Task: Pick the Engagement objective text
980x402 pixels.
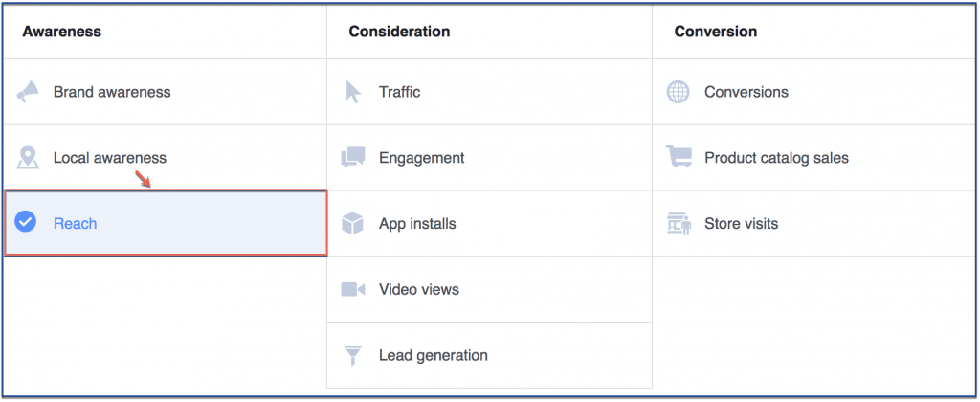Action: point(422,158)
